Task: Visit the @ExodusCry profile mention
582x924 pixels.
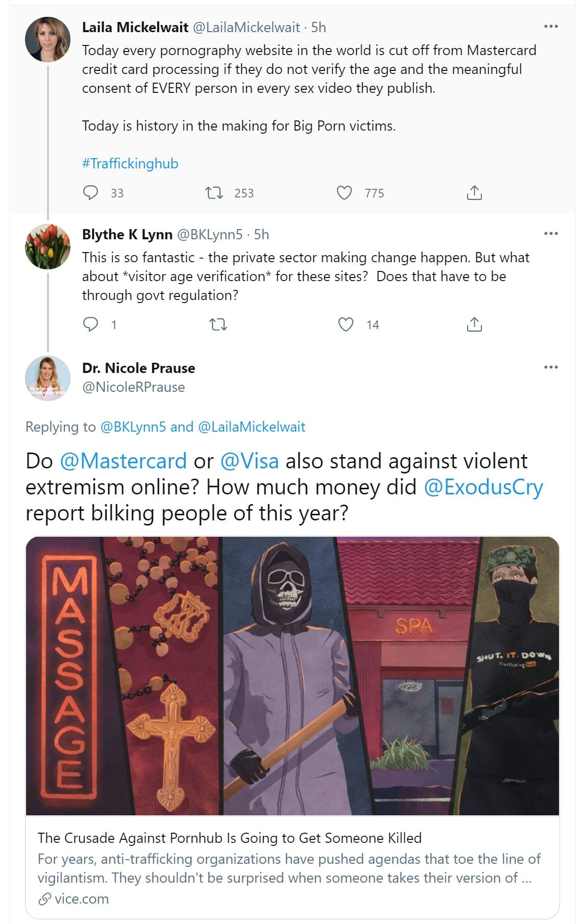Action: [483, 487]
